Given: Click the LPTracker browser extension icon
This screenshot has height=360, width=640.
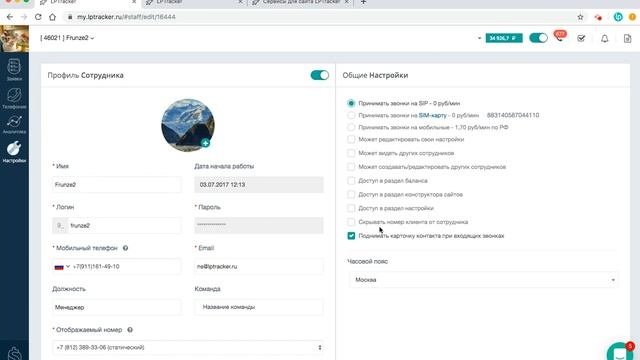Looking at the screenshot, I should [618, 17].
